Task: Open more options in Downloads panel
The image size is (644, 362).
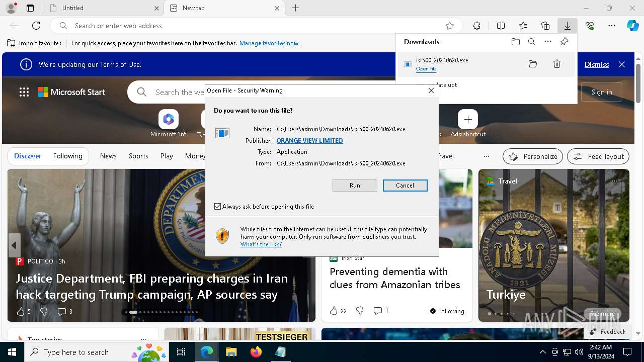Action: click(548, 42)
